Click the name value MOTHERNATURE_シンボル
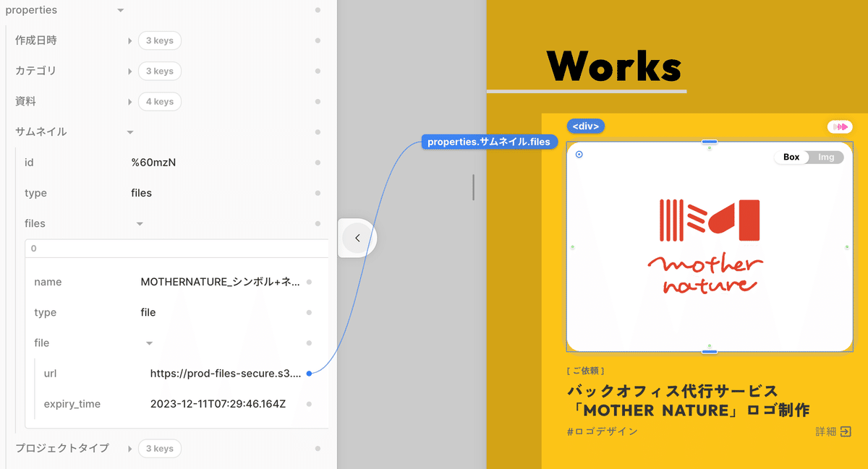Image resolution: width=868 pixels, height=469 pixels. (220, 282)
